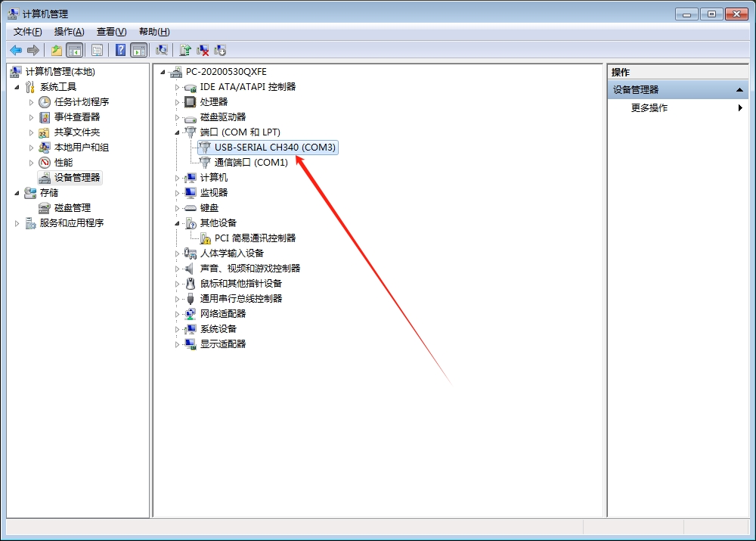The image size is (756, 541).
Task: Expand the 共享文件夹 node
Action: click(x=31, y=132)
